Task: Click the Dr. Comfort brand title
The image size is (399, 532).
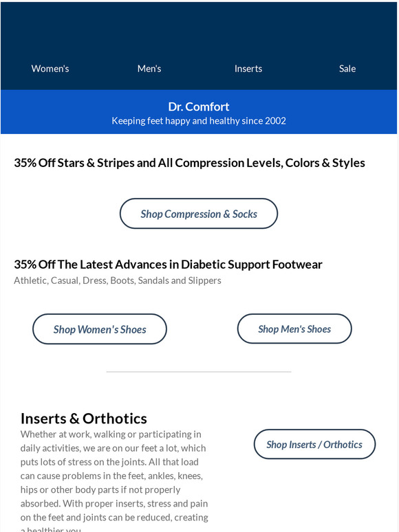Action: pyautogui.click(x=199, y=107)
